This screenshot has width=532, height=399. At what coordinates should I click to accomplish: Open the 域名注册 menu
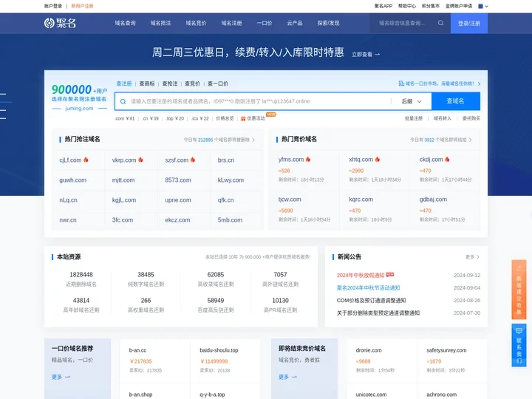[x=231, y=23]
